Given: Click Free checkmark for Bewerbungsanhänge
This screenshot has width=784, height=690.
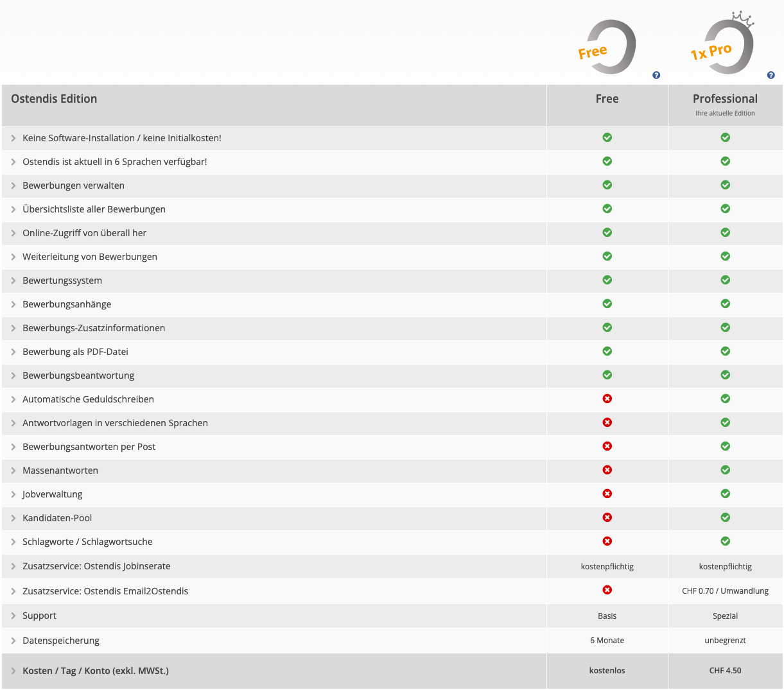Looking at the screenshot, I should click(x=607, y=304).
